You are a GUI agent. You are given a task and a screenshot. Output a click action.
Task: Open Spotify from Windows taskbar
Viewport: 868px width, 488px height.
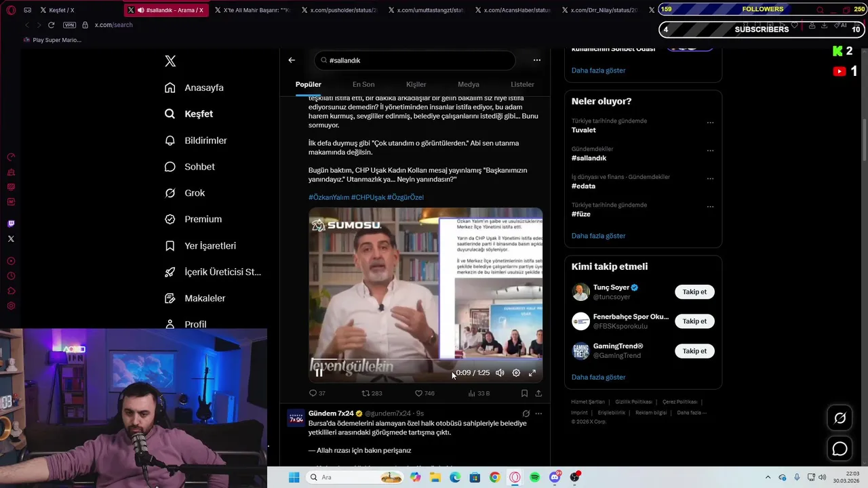535,477
